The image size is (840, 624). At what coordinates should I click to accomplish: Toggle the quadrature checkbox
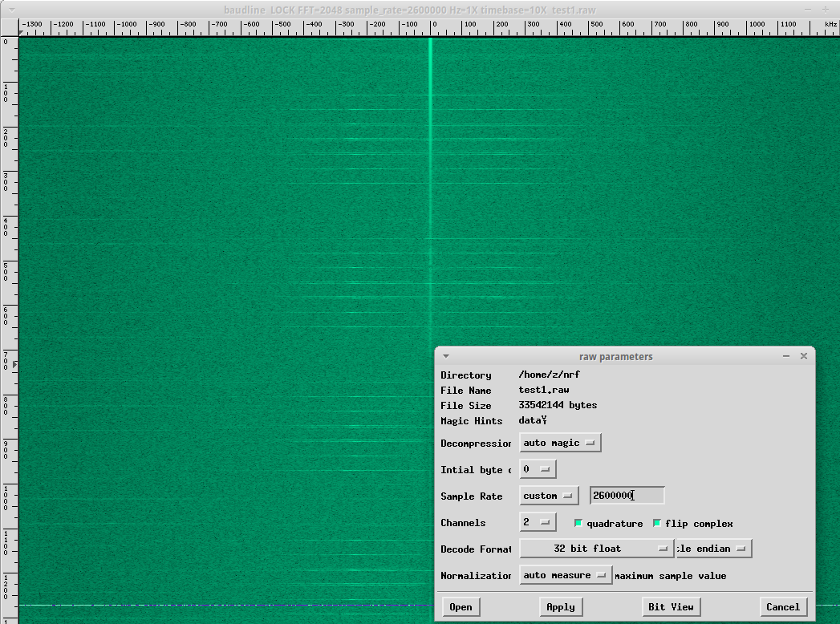pyautogui.click(x=578, y=523)
